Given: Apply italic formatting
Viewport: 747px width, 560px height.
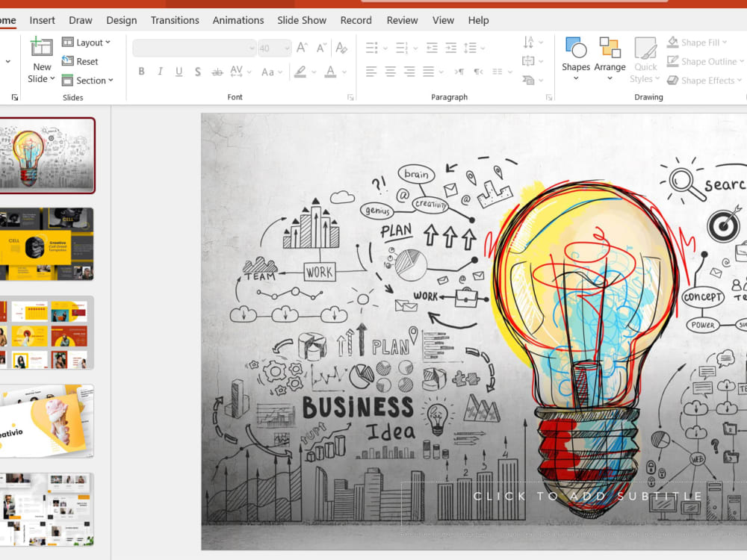Looking at the screenshot, I should pyautogui.click(x=159, y=72).
